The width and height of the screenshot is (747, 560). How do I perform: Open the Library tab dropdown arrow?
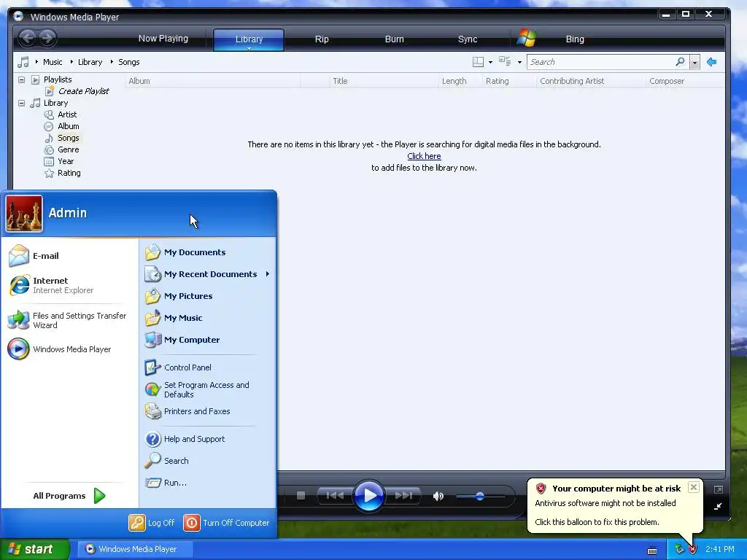[249, 48]
